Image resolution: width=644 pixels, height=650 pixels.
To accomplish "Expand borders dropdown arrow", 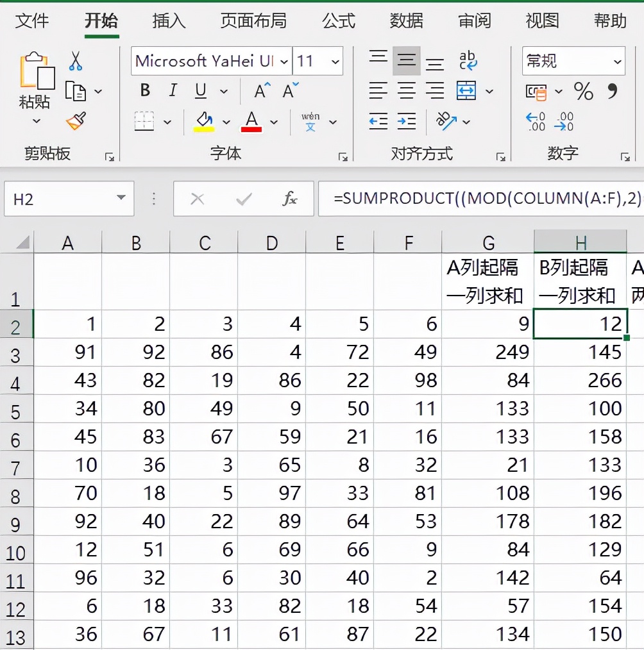I will [x=167, y=122].
